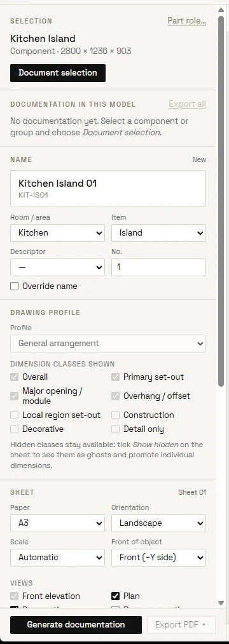Tick the Detail only checkbox
The width and height of the screenshot is (229, 644).
tap(116, 429)
